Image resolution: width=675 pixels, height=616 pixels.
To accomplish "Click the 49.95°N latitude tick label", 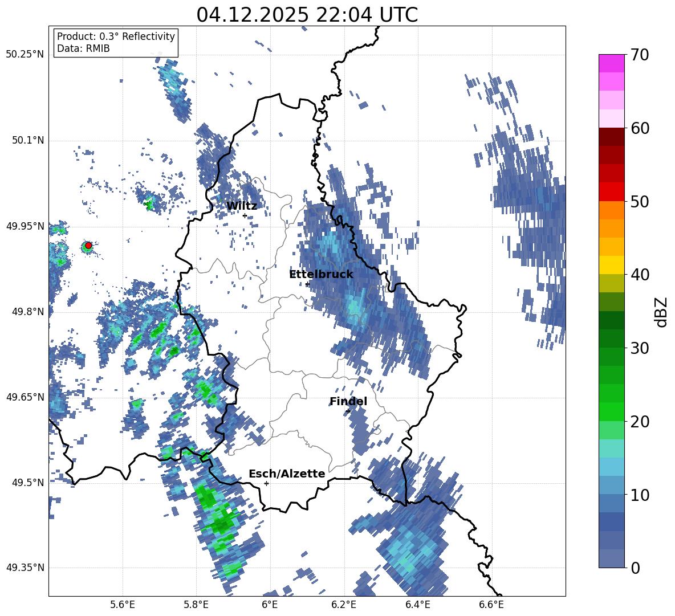I will pos(25,226).
